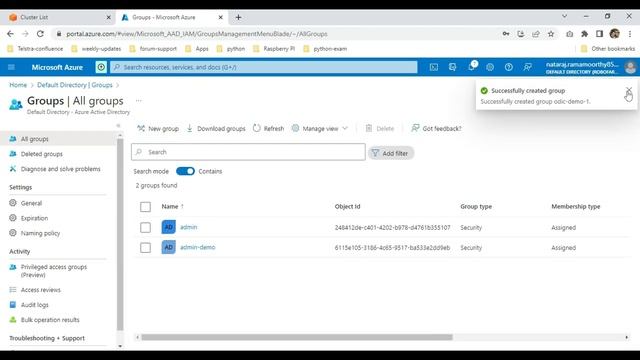Viewport: 640px width, 360px height.
Task: Open a new browser tab
Action: coord(238,18)
